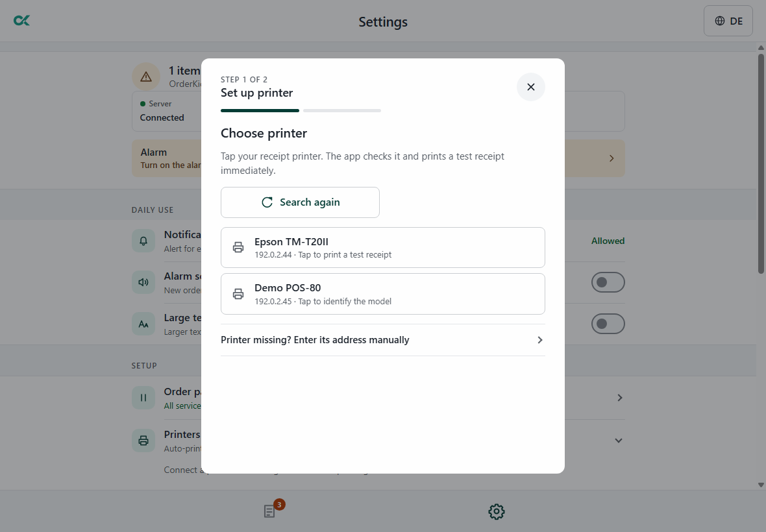
Task: Click the printer icon beside Epson TM-T20II
Action: click(238, 247)
